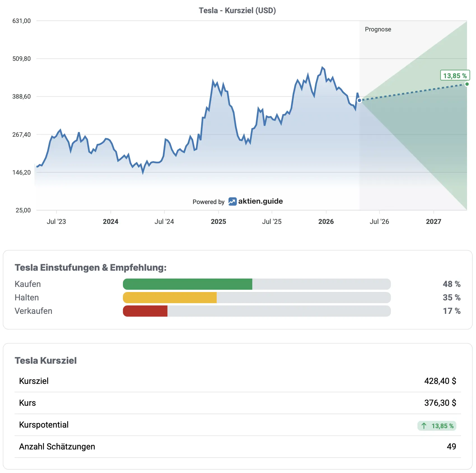The width and height of the screenshot is (476, 473).
Task: Click the red Verkaufen rating bar
Action: (145, 311)
